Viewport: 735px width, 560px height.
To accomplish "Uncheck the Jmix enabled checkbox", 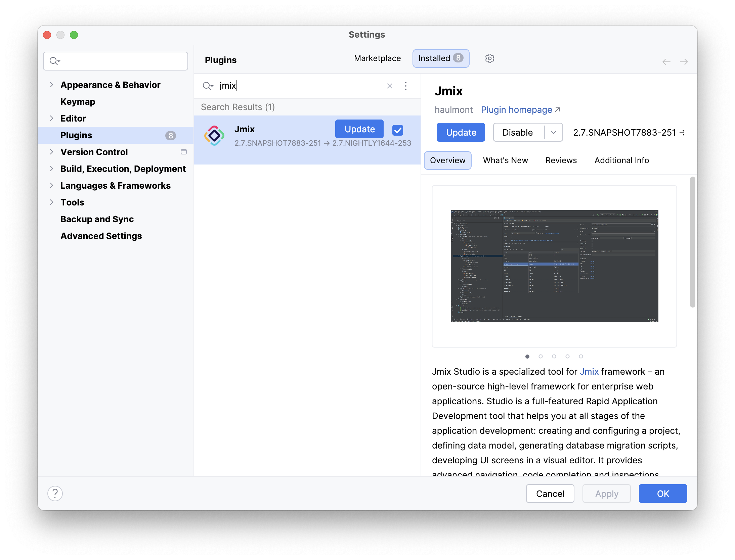I will [x=397, y=130].
